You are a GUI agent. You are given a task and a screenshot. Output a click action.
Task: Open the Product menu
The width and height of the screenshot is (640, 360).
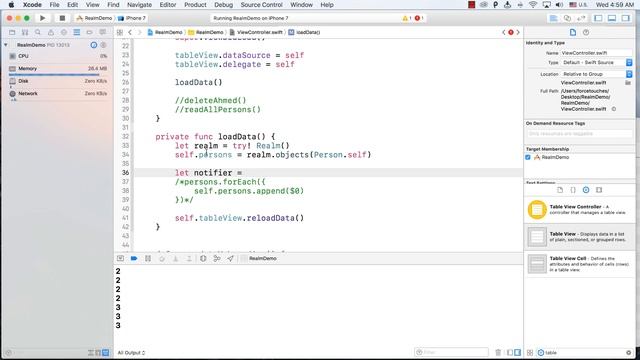tap(195, 5)
